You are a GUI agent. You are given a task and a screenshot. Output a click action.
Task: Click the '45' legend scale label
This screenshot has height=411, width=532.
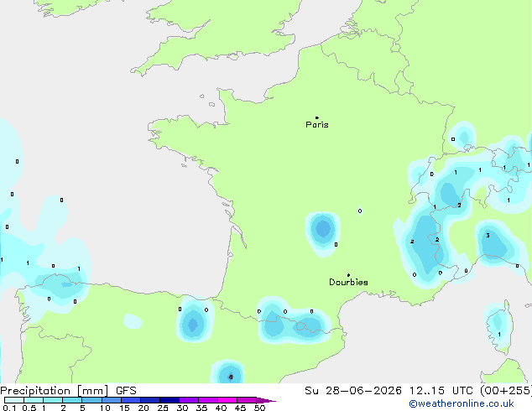click(x=240, y=408)
